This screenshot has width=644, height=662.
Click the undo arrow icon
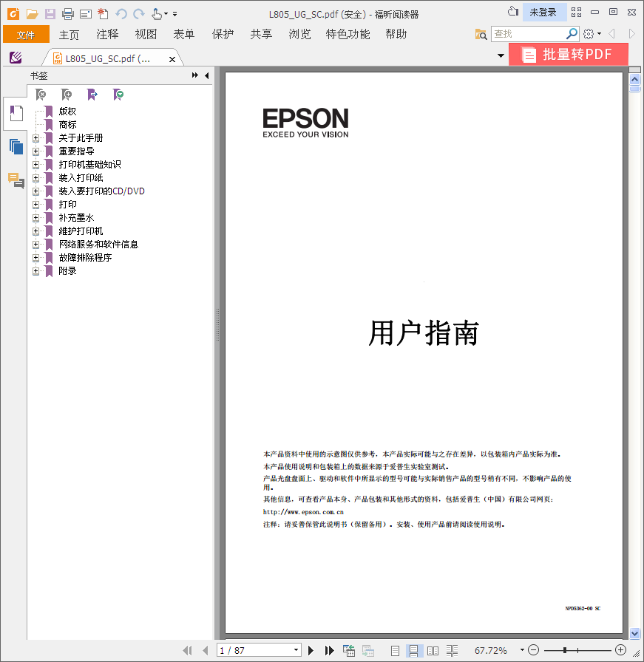121,14
